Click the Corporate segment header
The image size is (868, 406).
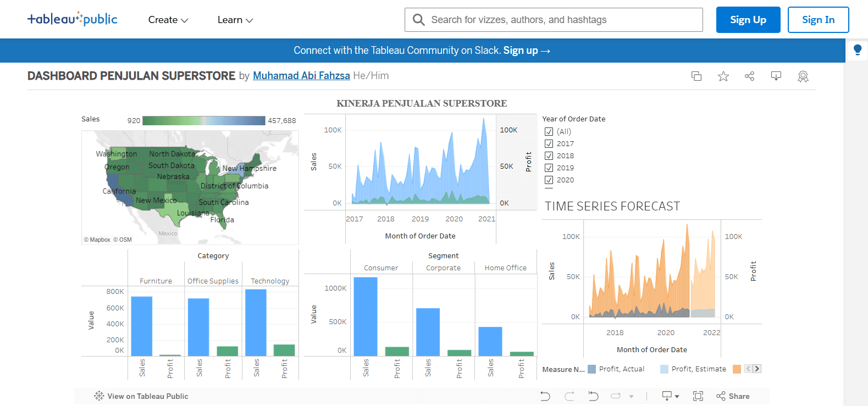[444, 268]
